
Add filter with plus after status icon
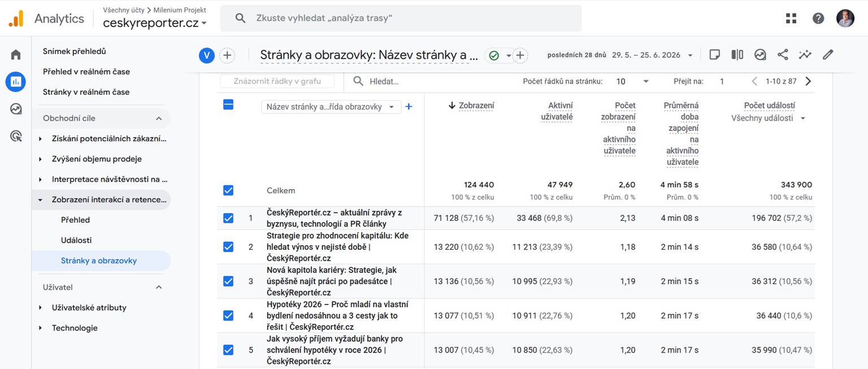click(x=520, y=55)
